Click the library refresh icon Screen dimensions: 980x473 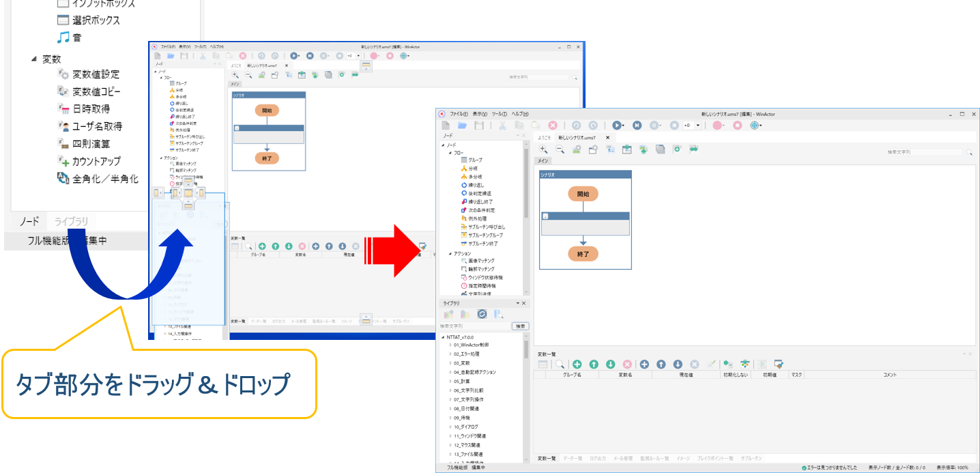pos(482,314)
